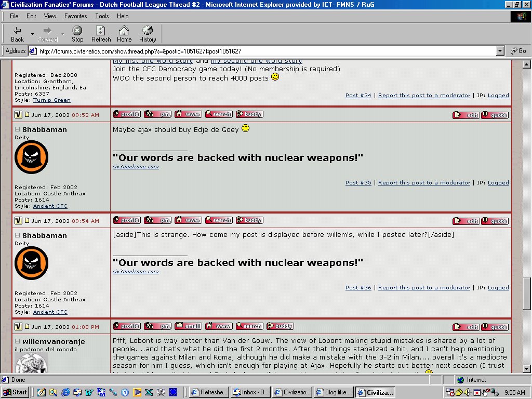
Task: Report Post #36 to a moderator
Action: tap(424, 287)
